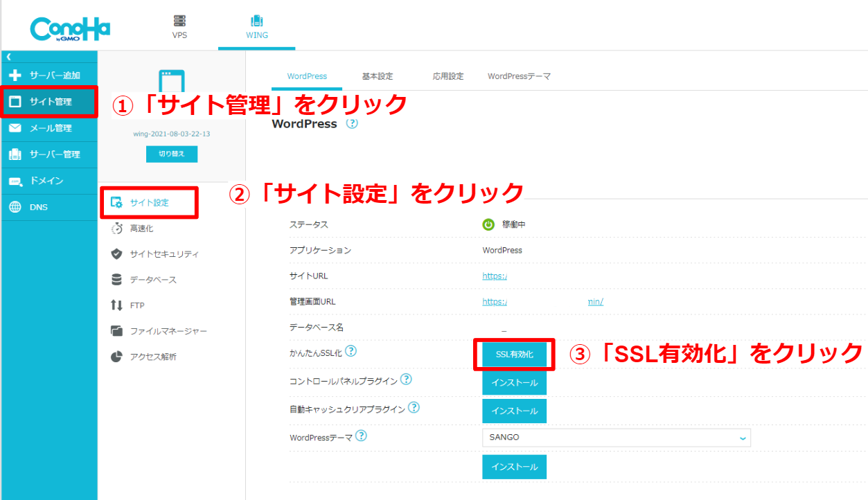
Task: Open the 管理画面URL link
Action: click(543, 301)
